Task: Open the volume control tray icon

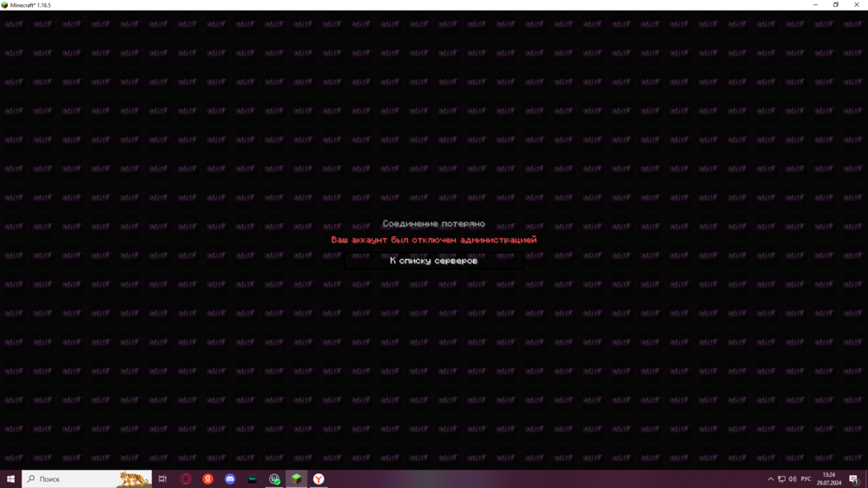Action: tap(792, 479)
